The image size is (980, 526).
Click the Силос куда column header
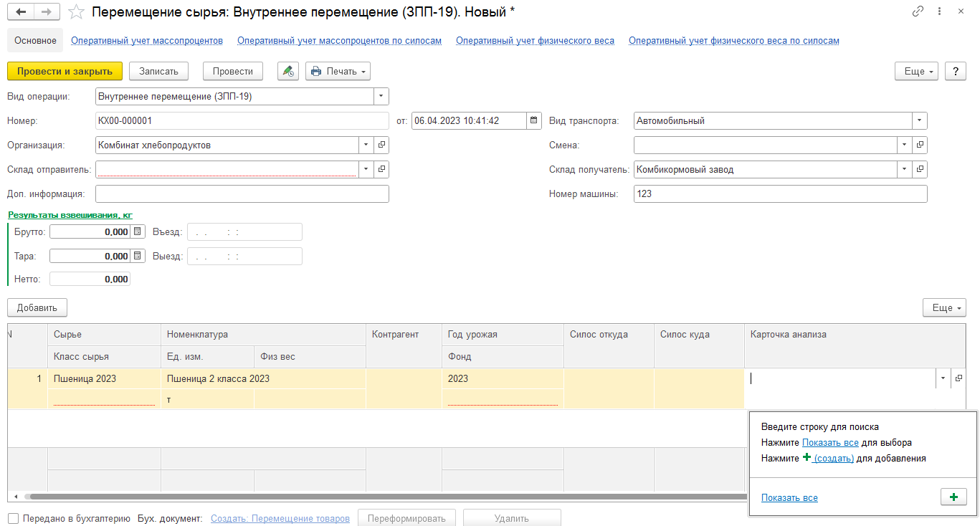tap(699, 345)
